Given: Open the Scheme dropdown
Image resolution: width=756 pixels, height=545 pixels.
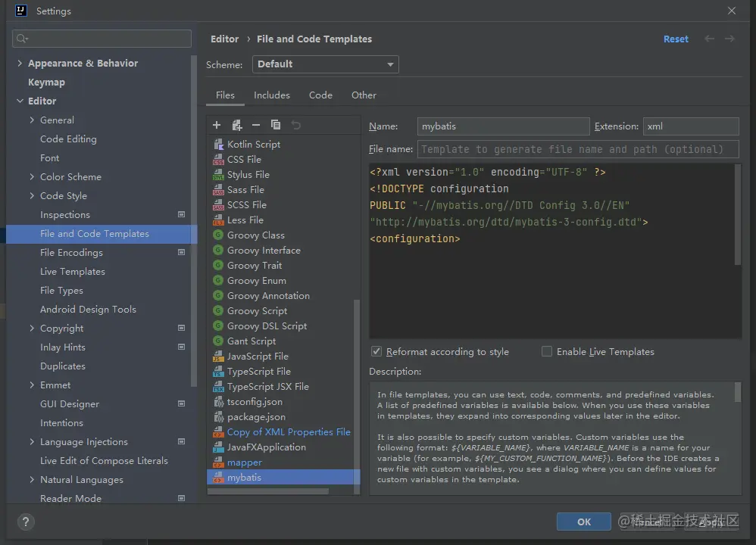Looking at the screenshot, I should [326, 64].
